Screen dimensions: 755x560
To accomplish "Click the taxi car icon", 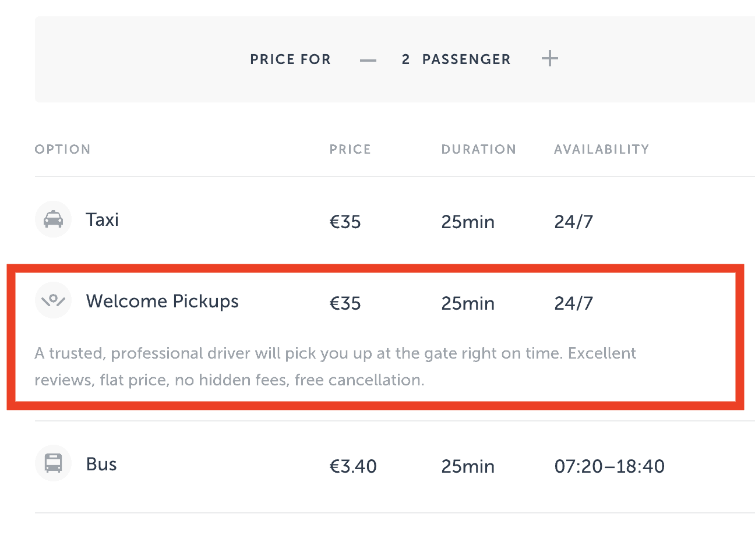I will coord(53,219).
